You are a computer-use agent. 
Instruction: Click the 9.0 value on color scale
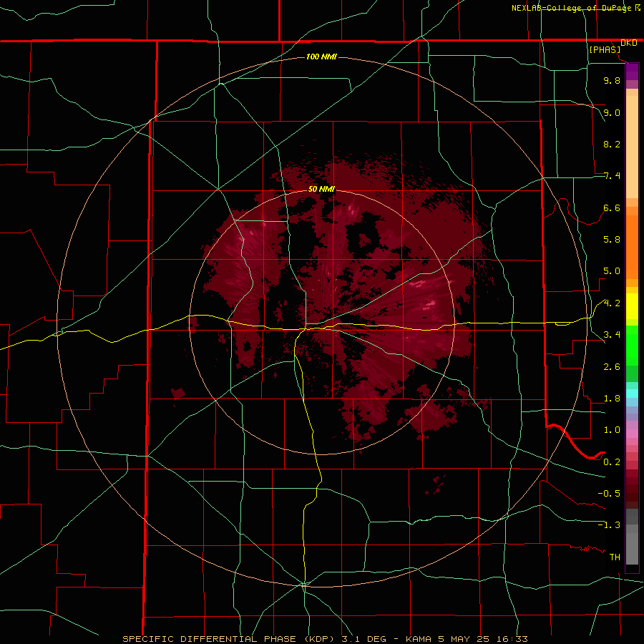coord(612,112)
